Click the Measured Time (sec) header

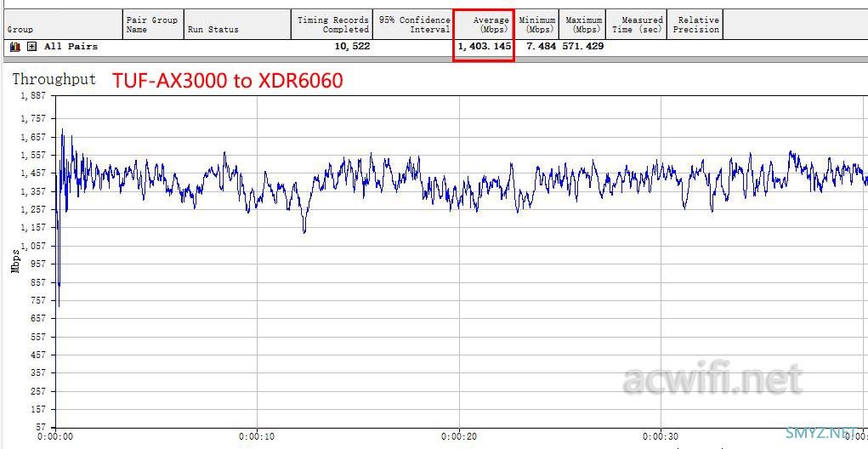pos(637,25)
